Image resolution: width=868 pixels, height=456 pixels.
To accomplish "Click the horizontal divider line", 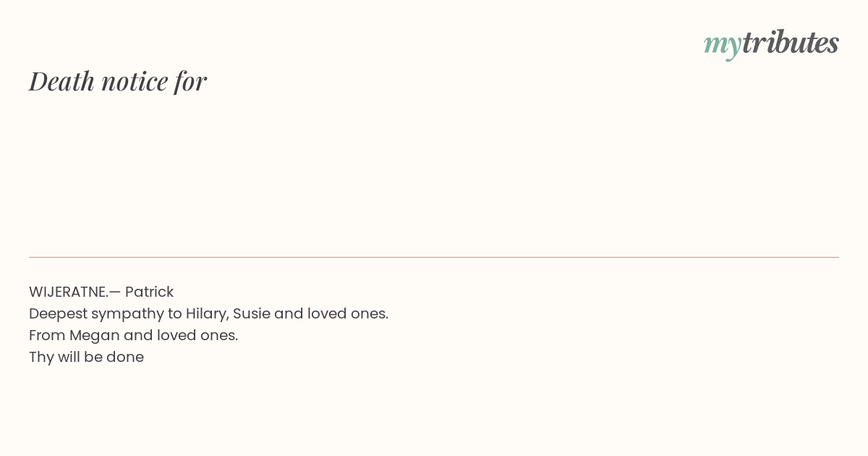I will pos(434,257).
